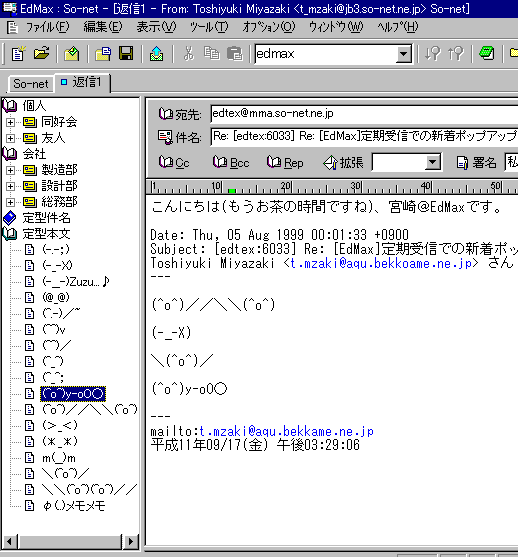Open the オプション(O) menu

(269, 27)
